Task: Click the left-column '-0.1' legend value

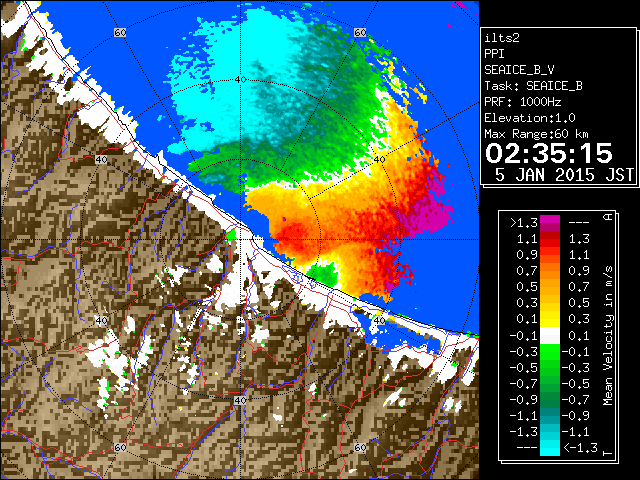Action: [x=524, y=336]
